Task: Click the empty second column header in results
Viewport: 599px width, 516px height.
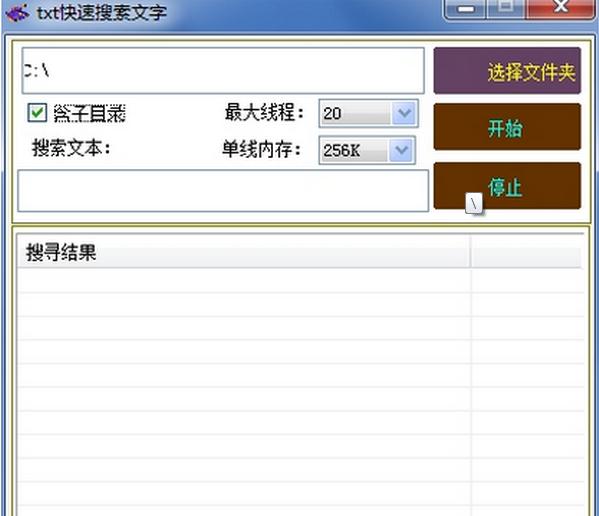Action: (x=526, y=252)
